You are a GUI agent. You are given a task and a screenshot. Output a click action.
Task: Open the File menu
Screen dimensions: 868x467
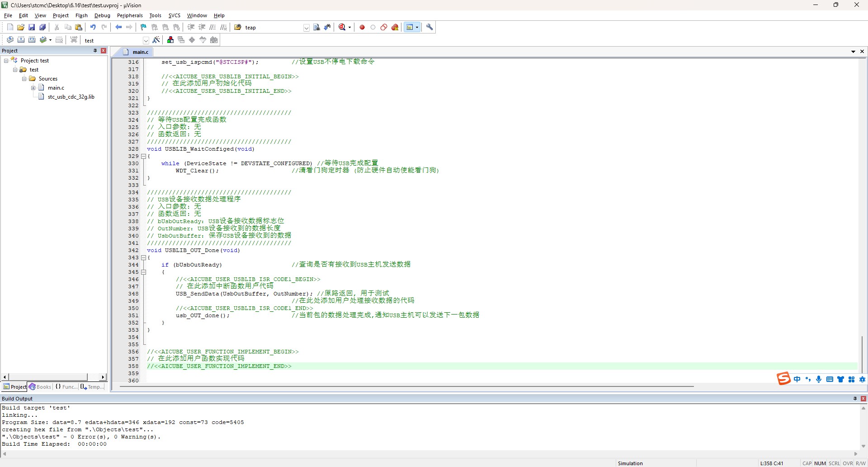[8, 15]
